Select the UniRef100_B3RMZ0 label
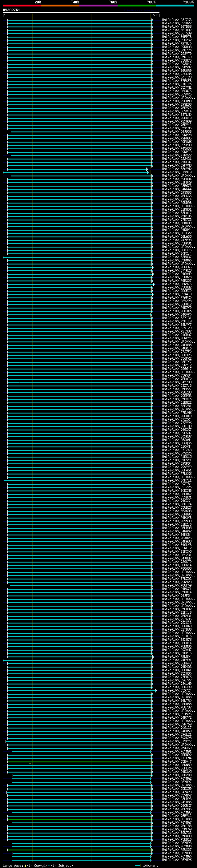197x868 pixels. pos(177,277)
